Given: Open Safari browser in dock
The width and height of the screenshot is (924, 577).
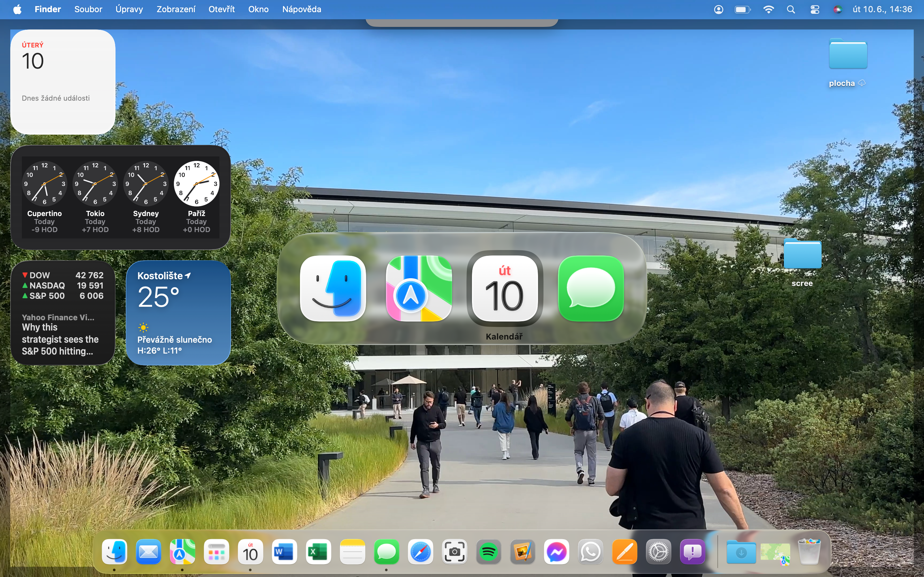Looking at the screenshot, I should coord(420,552).
